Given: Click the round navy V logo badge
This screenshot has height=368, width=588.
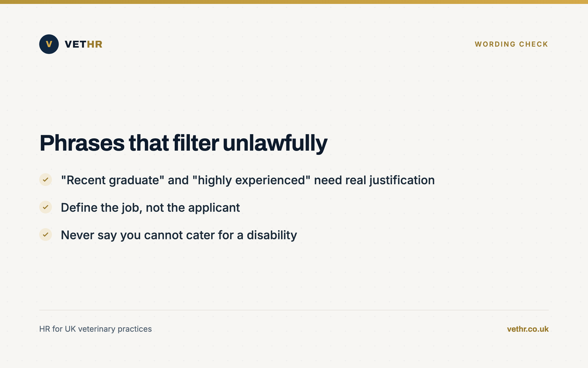Looking at the screenshot, I should tap(49, 44).
